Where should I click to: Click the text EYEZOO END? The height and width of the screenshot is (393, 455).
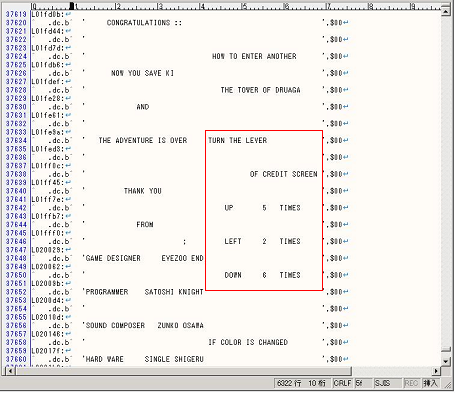click(182, 258)
